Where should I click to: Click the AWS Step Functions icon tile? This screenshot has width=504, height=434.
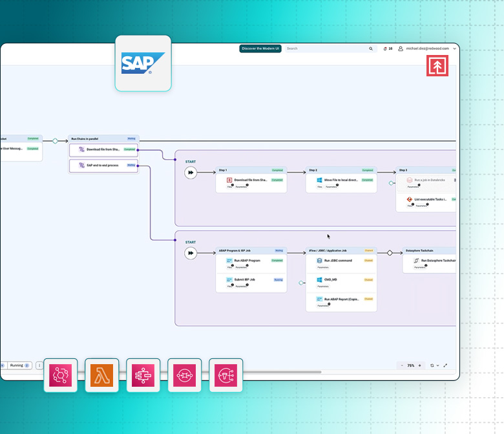click(143, 375)
